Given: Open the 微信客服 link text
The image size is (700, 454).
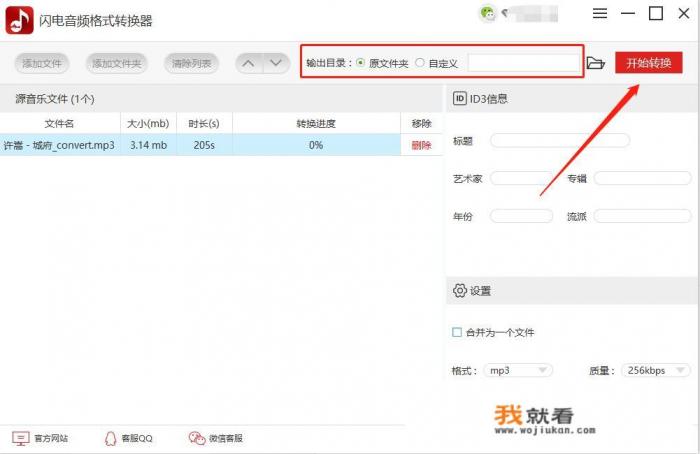Looking at the screenshot, I should tap(226, 438).
